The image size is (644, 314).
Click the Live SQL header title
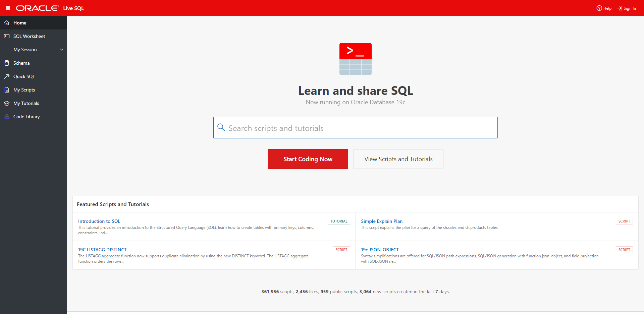pyautogui.click(x=73, y=8)
